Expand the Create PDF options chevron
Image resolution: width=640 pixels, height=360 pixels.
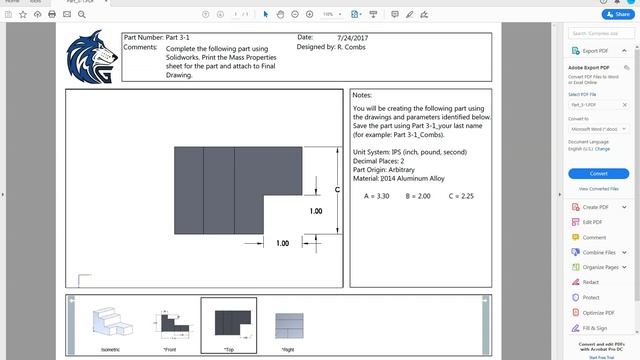624,207
